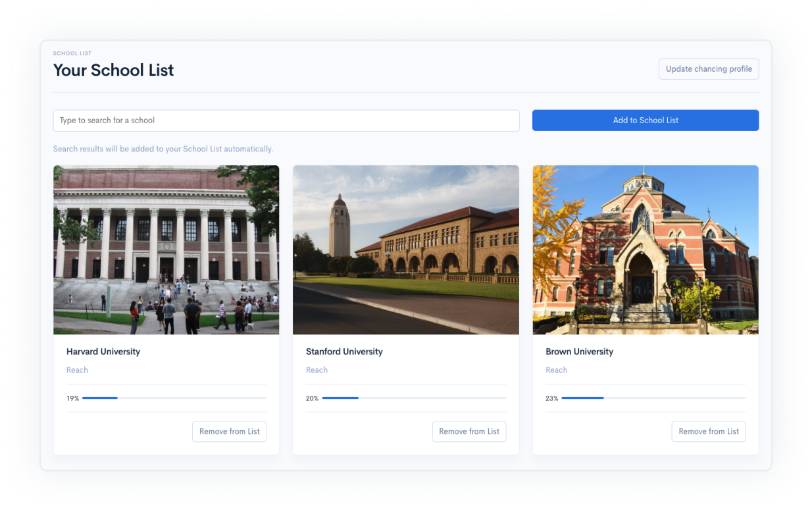Remove Stanford University from the list
812x511 pixels.
pyautogui.click(x=469, y=431)
